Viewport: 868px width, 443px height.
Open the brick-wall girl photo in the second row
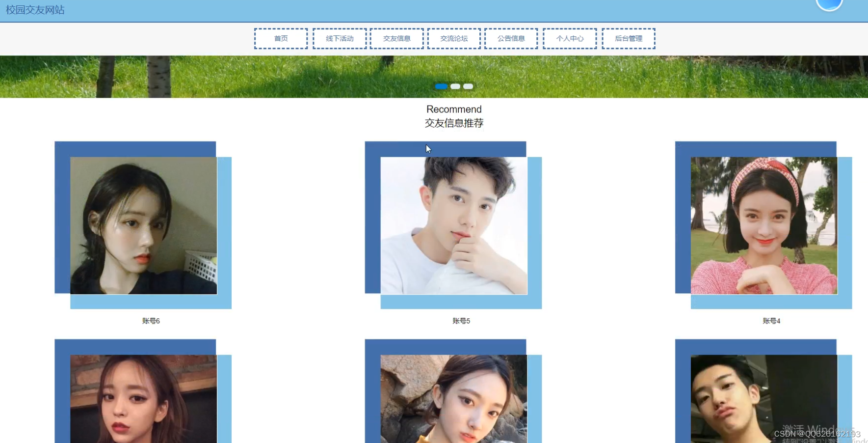[143, 399]
